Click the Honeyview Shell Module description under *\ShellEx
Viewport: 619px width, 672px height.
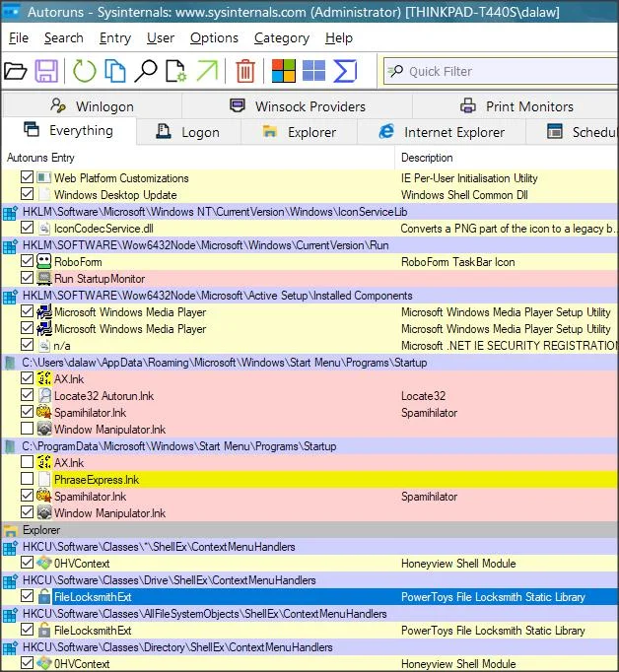(458, 564)
